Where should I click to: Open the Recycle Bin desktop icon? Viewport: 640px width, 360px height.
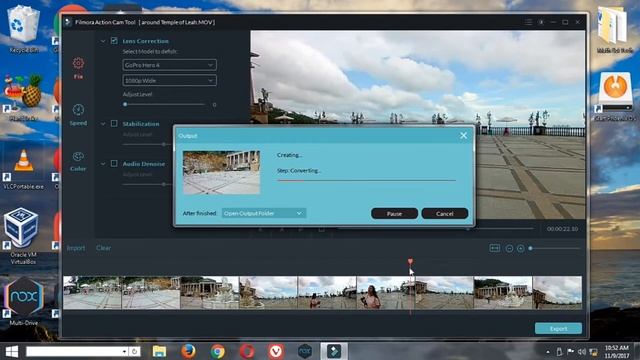pos(24,29)
